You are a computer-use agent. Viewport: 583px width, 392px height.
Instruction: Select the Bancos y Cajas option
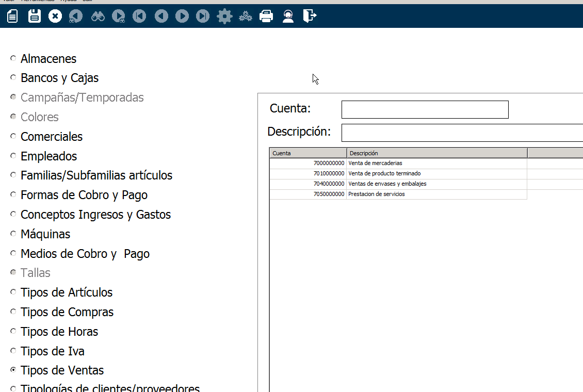click(x=13, y=78)
